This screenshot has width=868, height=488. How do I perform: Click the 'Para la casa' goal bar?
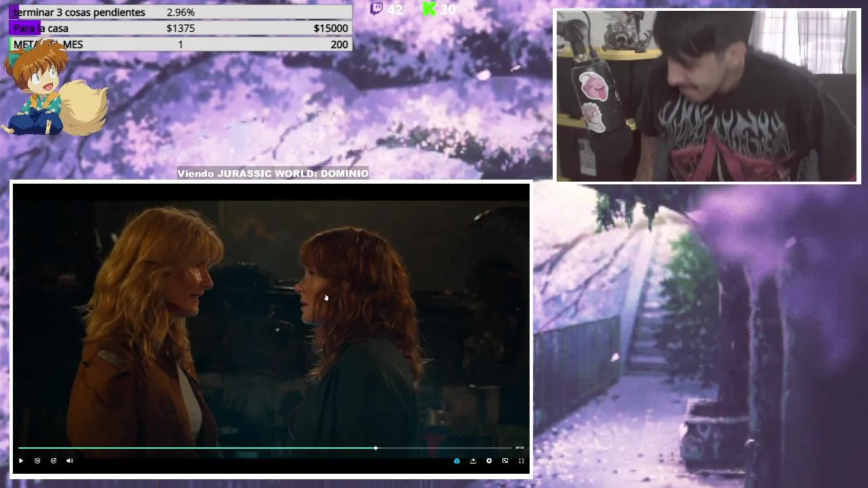(180, 28)
